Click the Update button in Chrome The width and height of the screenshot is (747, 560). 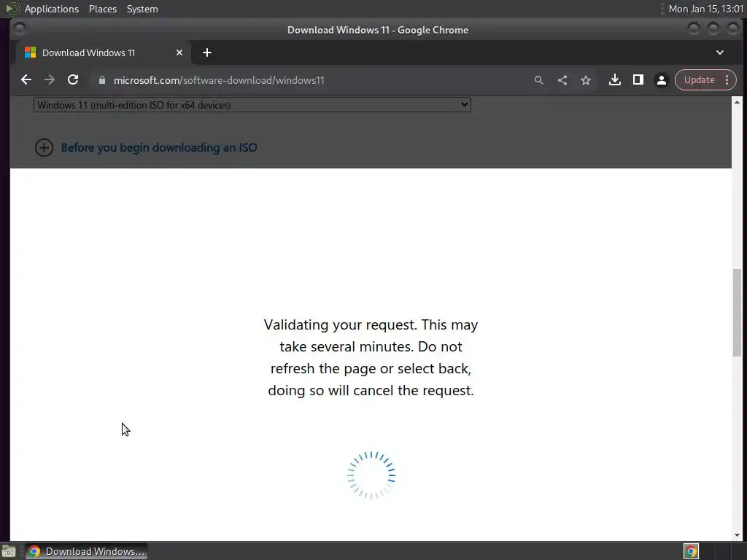(699, 80)
